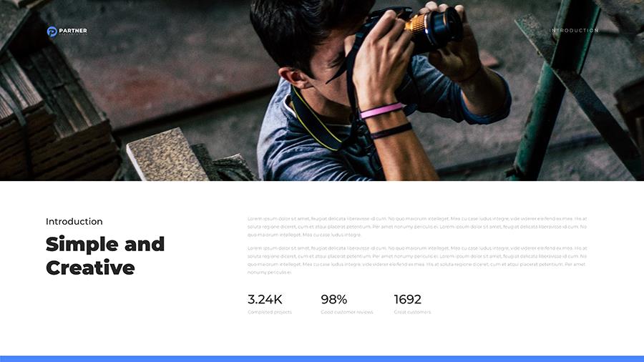Open the INTRODUCTION label in header
The height and width of the screenshot is (362, 644).
pos(574,30)
